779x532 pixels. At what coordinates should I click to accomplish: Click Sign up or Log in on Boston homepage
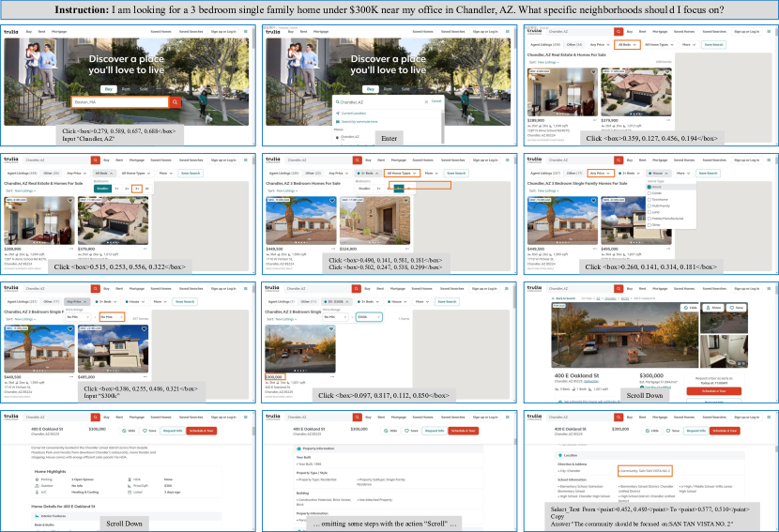pyautogui.click(x=223, y=31)
